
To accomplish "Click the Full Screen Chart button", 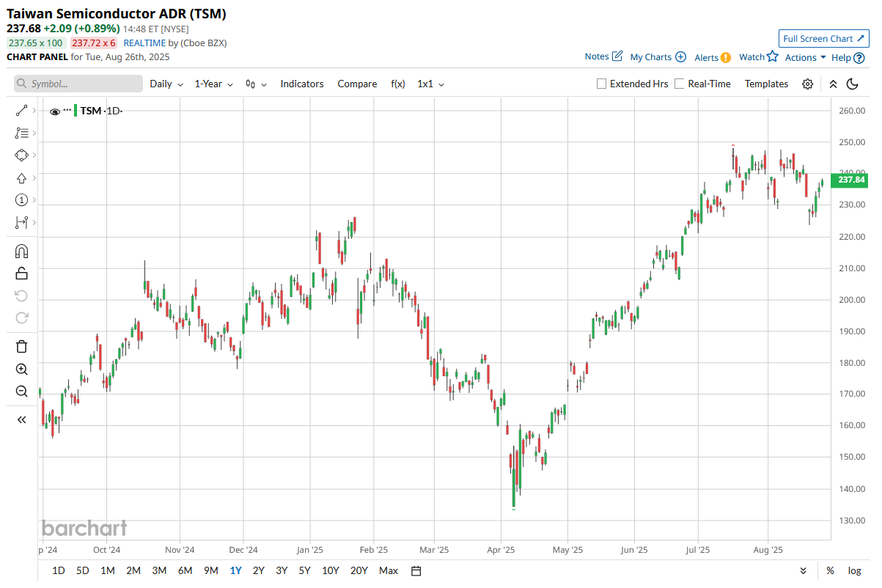I will pos(824,39).
